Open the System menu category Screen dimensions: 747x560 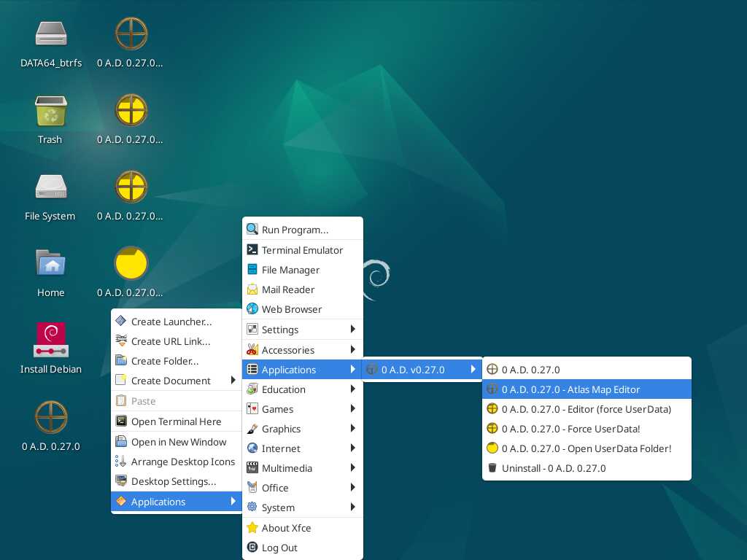(303, 507)
